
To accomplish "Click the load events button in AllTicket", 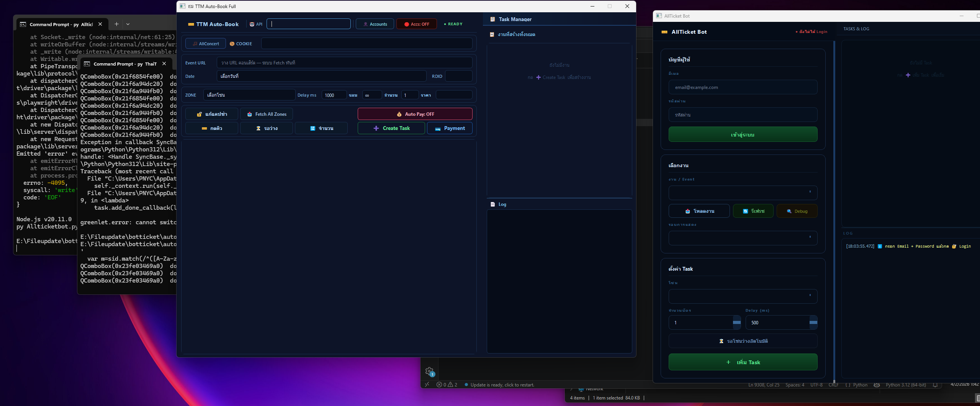I will [x=699, y=211].
